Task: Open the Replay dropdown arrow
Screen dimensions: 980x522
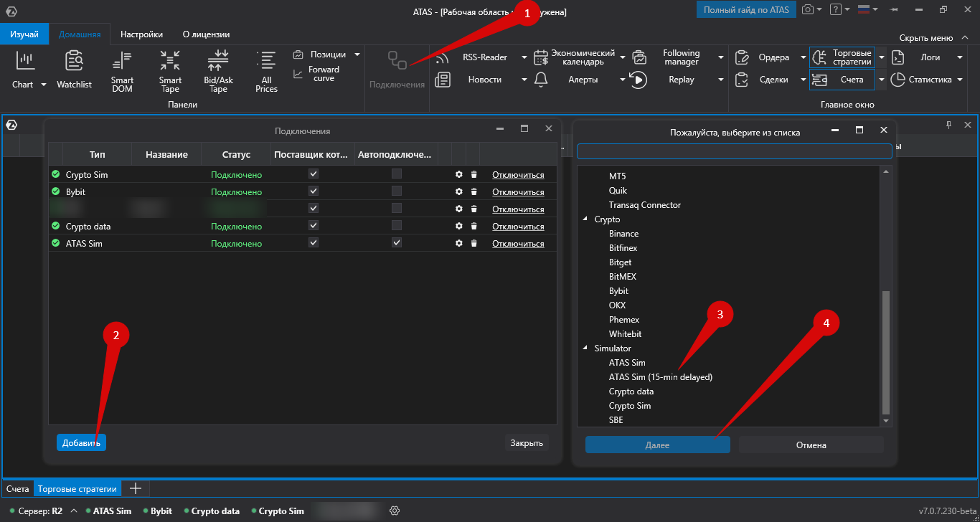Action: tap(720, 80)
